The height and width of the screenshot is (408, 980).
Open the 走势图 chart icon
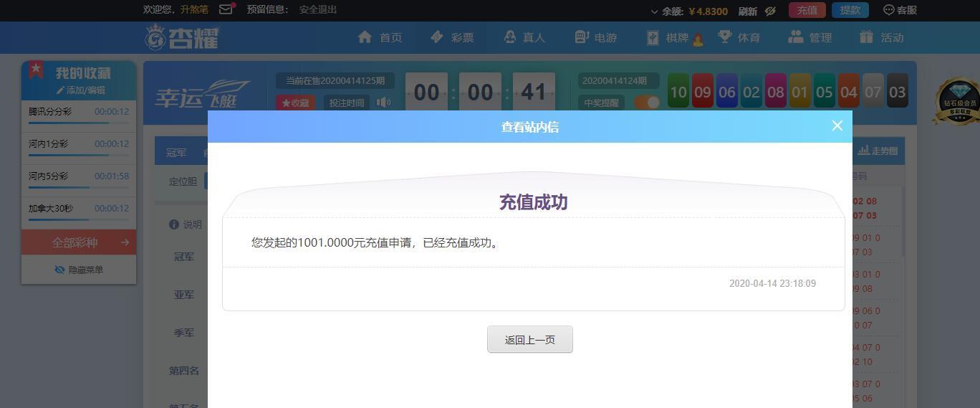click(863, 151)
